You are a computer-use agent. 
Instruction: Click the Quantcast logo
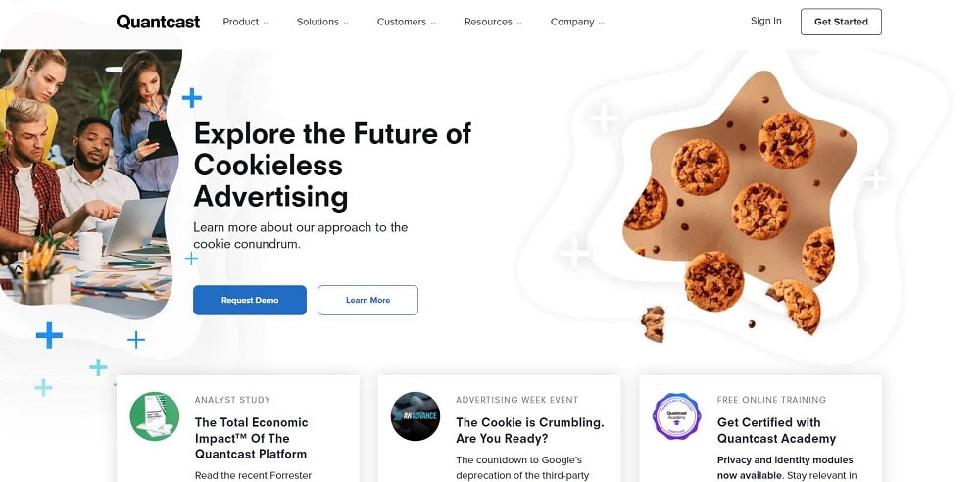pos(158,22)
